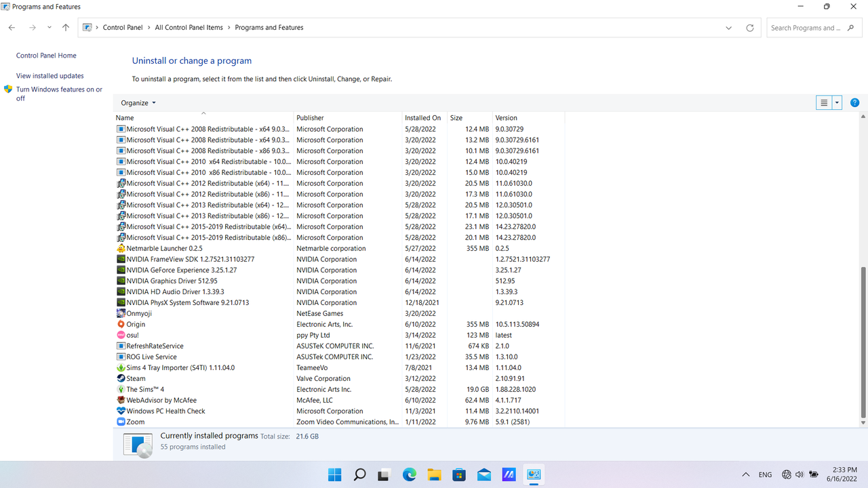
Task: Click the WebAdvisor by McAfee shield icon
Action: pyautogui.click(x=121, y=400)
